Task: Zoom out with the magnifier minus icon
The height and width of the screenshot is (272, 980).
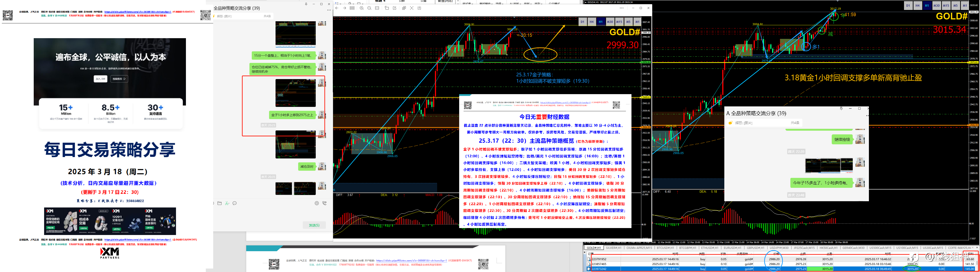Action: pos(369,8)
